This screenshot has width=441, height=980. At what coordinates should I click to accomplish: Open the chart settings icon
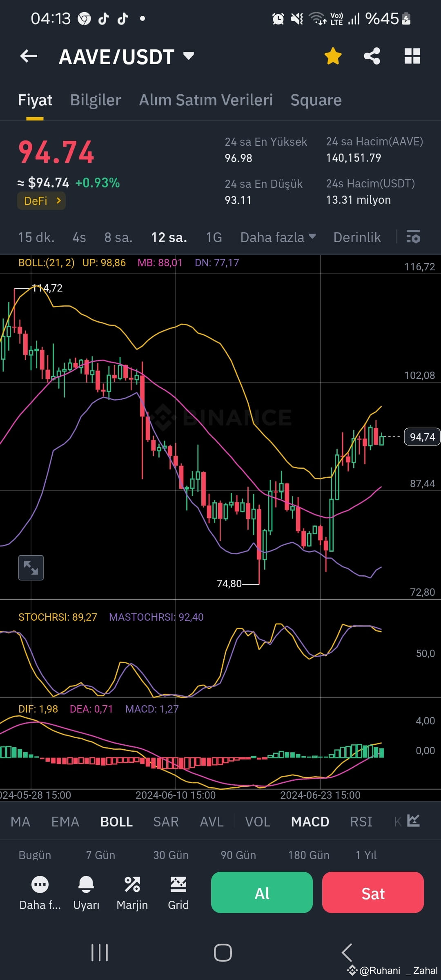pyautogui.click(x=413, y=237)
